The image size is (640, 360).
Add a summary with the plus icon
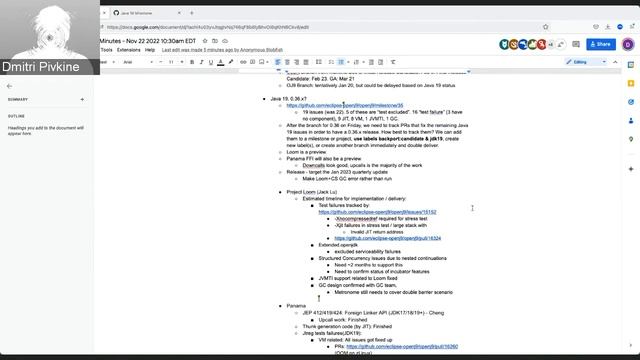tap(82, 99)
